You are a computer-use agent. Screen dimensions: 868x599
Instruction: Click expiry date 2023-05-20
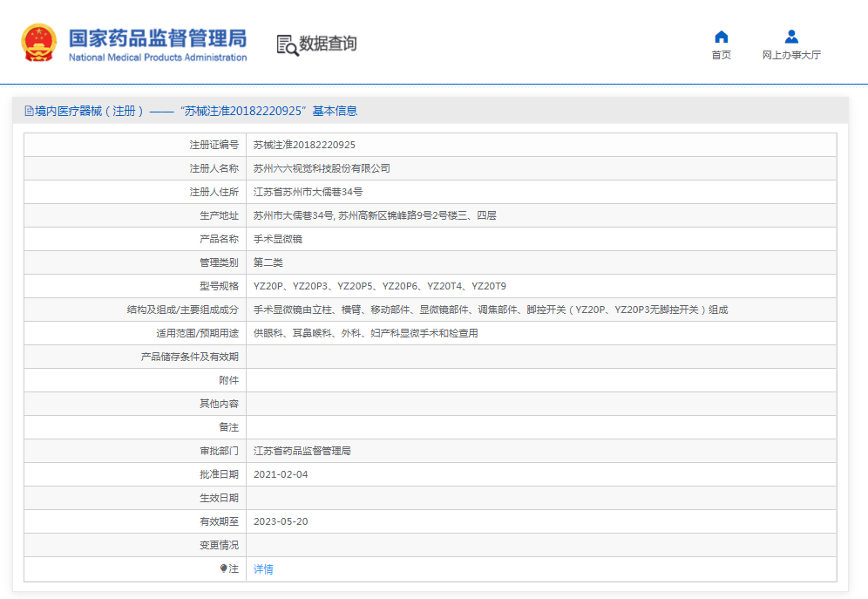(281, 521)
